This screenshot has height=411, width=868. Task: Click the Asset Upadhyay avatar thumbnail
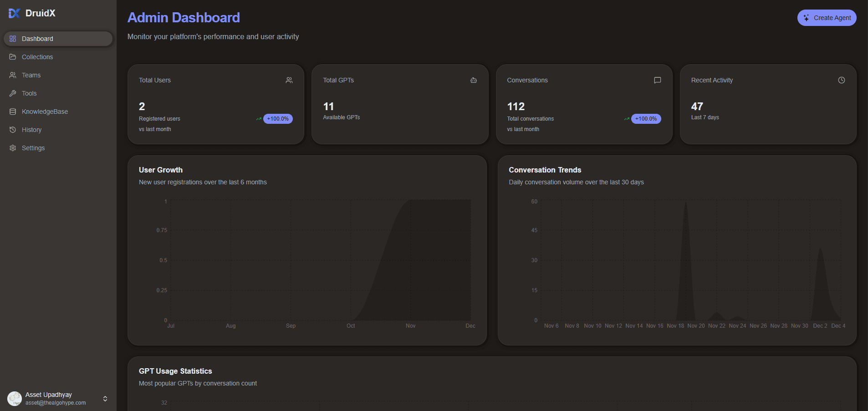15,398
